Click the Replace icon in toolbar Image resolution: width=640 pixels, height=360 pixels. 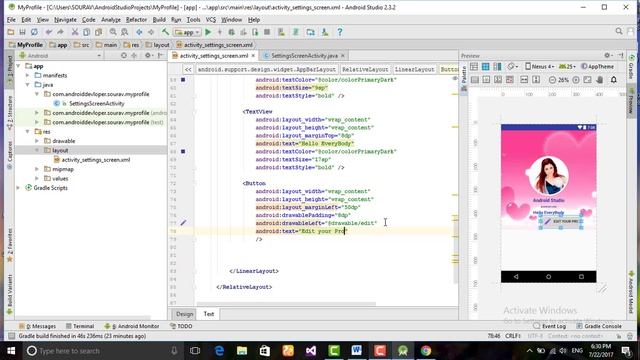125,32
